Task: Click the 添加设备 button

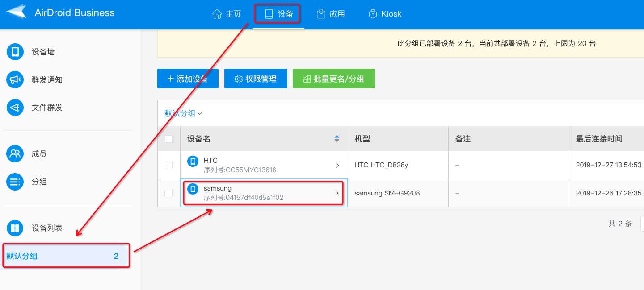Action: pos(188,79)
